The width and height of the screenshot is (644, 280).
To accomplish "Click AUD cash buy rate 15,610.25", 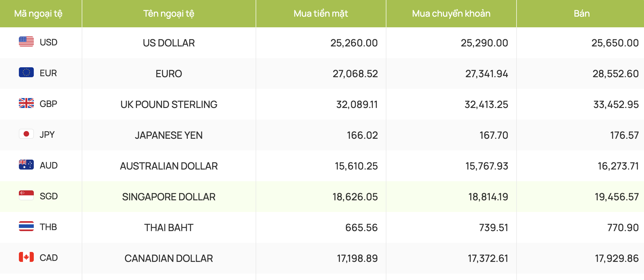I will (x=356, y=166).
